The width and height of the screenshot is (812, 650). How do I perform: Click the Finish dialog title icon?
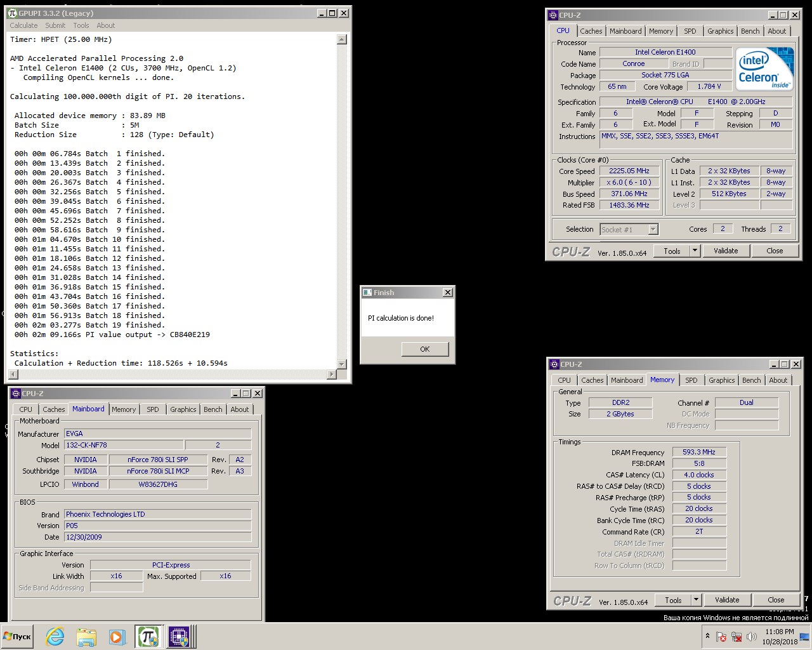pyautogui.click(x=367, y=293)
